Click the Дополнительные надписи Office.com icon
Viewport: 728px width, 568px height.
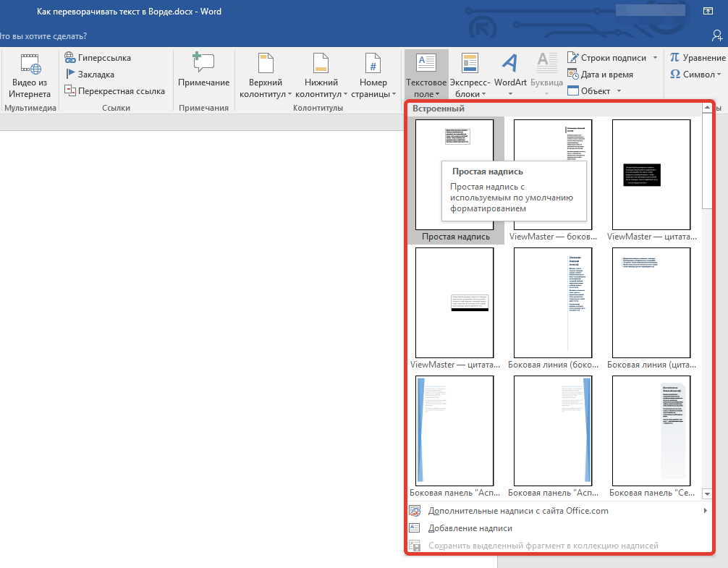tap(415, 511)
